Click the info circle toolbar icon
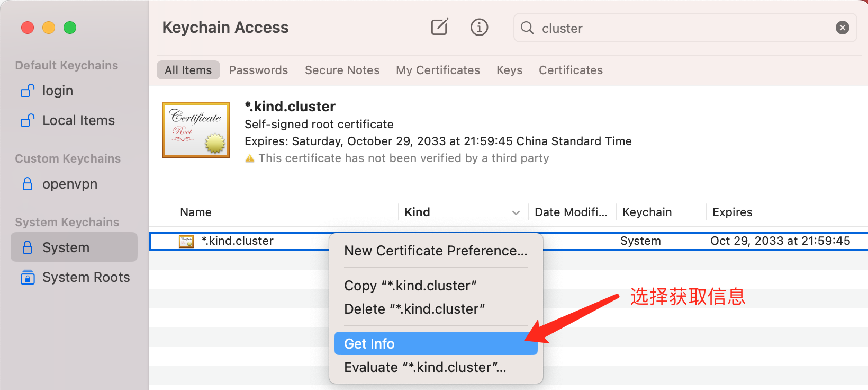This screenshot has height=390, width=868. 479,27
